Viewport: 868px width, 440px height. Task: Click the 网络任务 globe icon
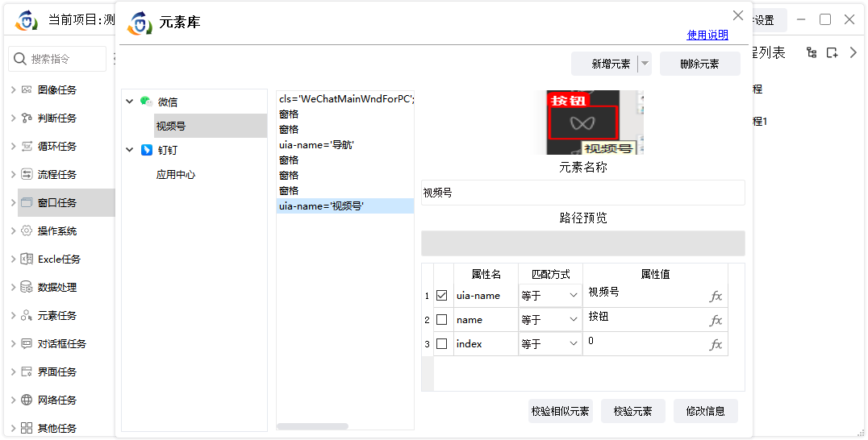click(27, 400)
